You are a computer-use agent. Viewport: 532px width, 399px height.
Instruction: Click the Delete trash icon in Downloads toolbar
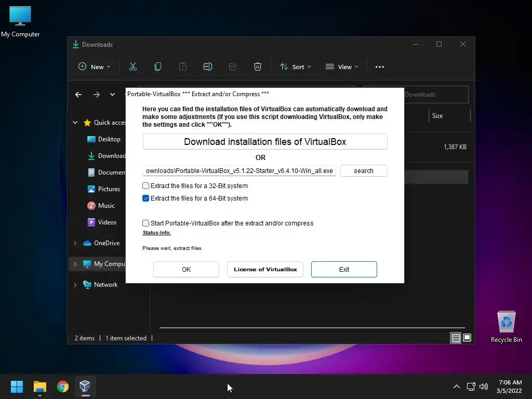click(258, 67)
